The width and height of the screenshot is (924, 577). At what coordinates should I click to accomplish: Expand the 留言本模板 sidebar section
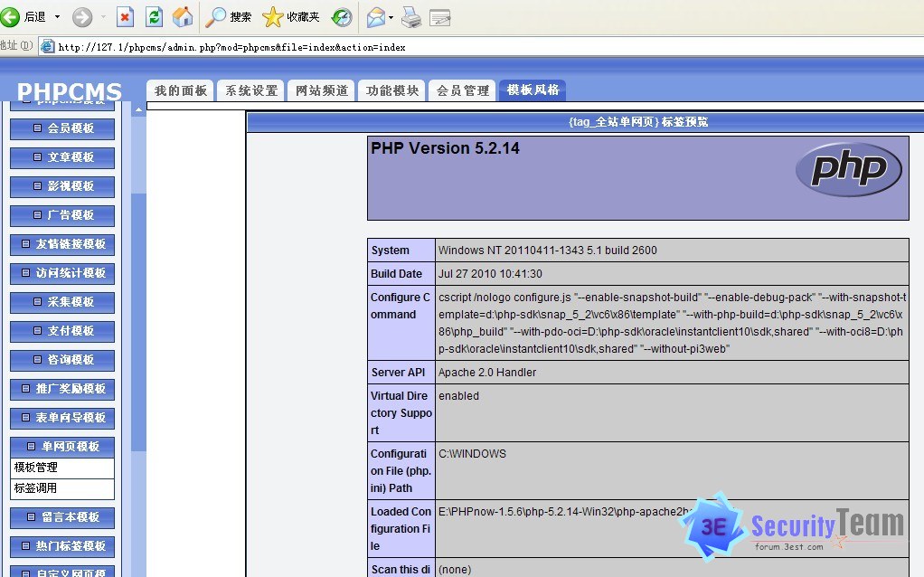coord(62,517)
